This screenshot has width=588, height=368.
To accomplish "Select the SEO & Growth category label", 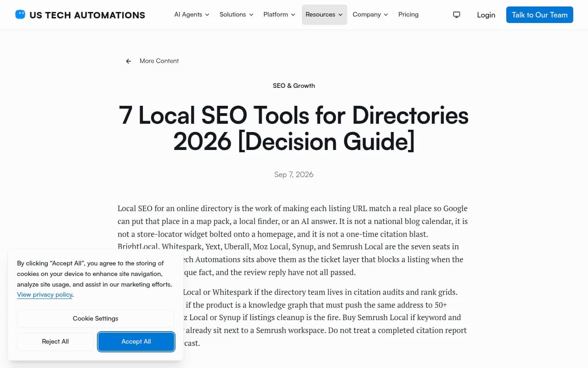I will point(294,86).
